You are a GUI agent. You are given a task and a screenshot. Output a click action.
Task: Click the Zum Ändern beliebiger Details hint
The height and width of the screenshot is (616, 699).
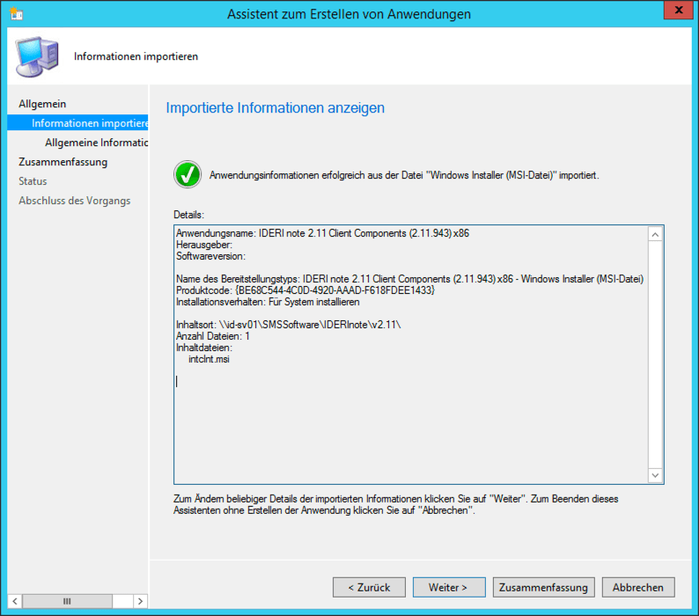point(396,504)
